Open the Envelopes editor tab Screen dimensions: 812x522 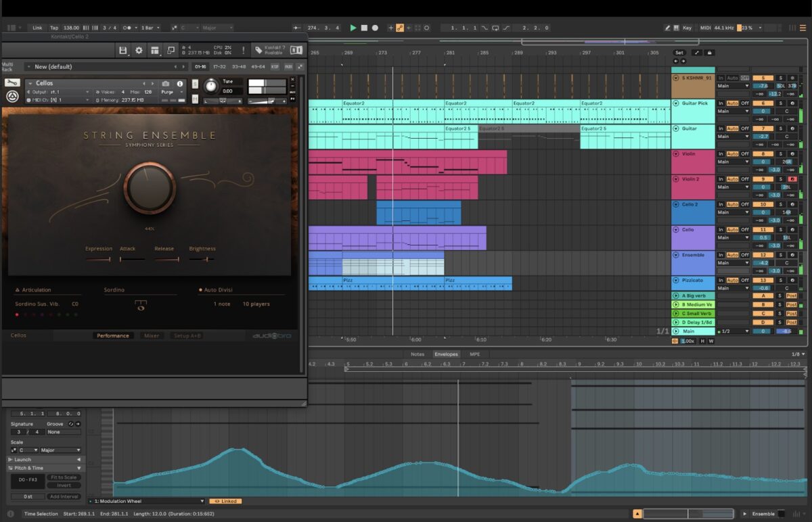[446, 354]
